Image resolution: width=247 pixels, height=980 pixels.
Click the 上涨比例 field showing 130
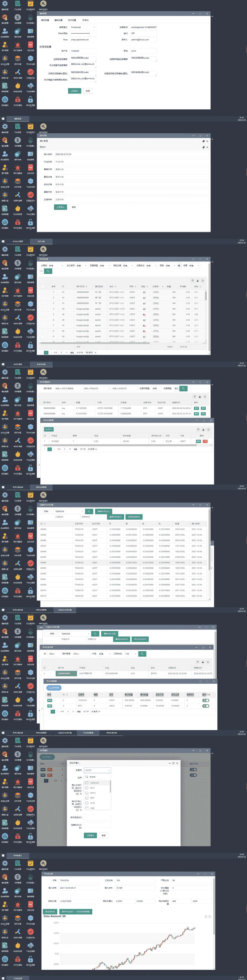coord(135,880)
